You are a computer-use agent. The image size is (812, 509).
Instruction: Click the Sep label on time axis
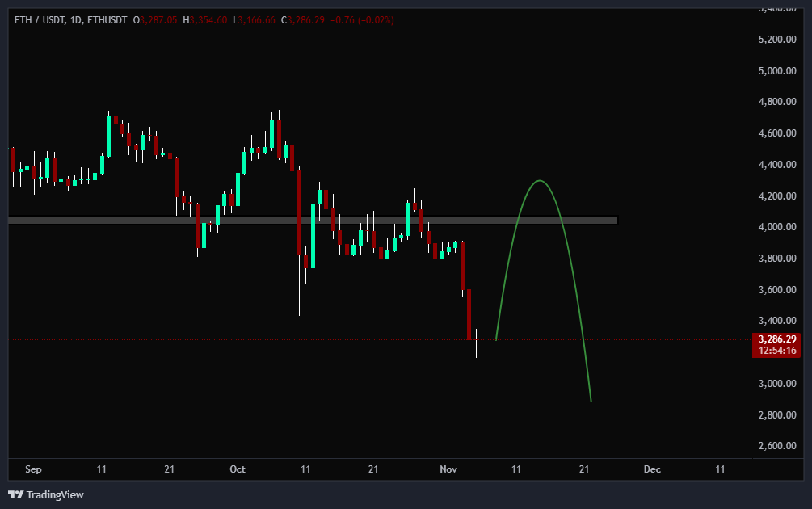tap(33, 469)
